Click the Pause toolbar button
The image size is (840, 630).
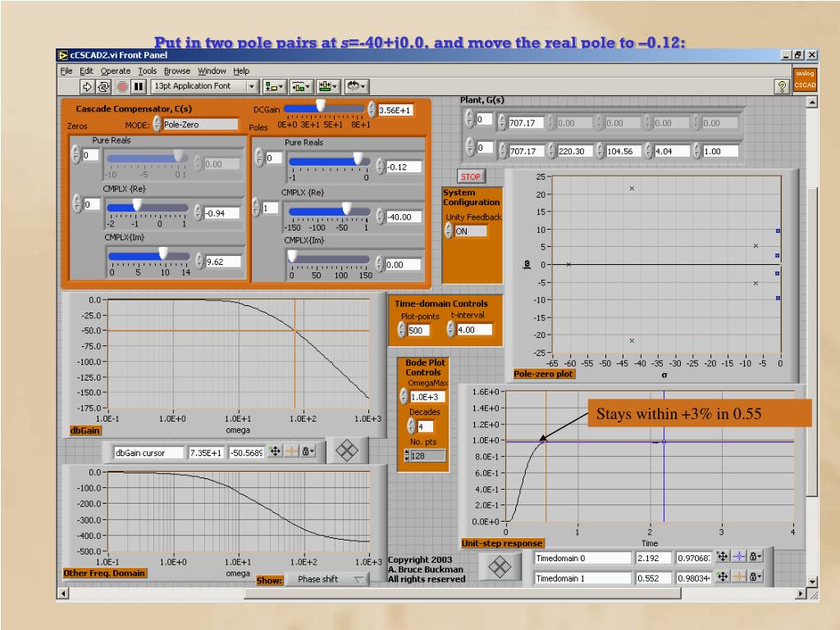pos(139,86)
